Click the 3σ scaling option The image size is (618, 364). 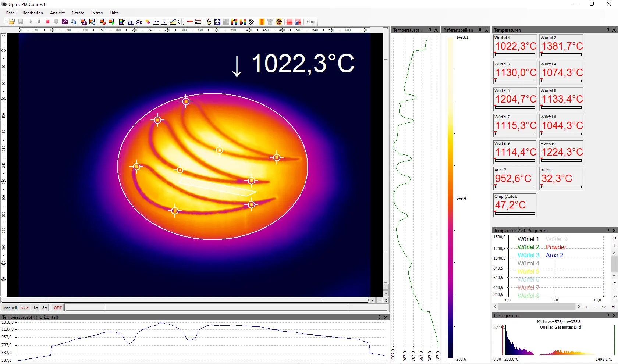pos(44,308)
